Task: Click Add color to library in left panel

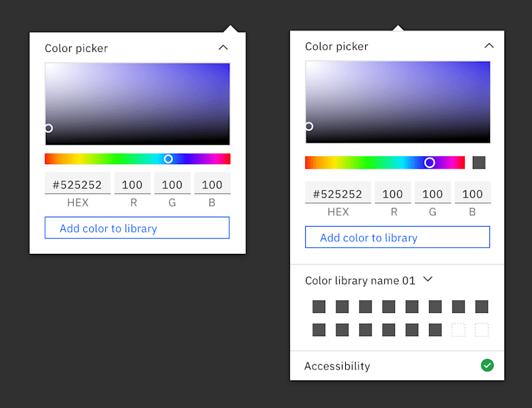Action: [x=137, y=227]
